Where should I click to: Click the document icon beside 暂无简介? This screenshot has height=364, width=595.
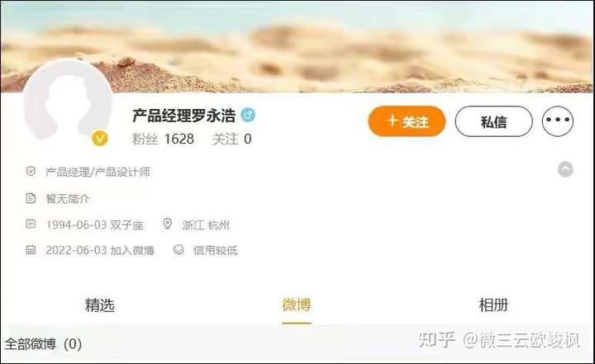(31, 198)
